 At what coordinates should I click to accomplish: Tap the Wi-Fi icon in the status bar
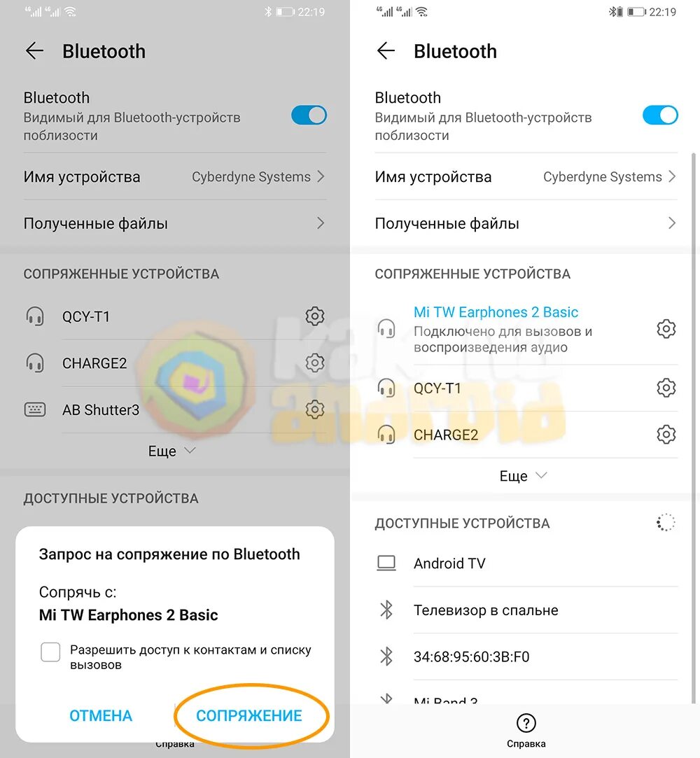click(70, 10)
